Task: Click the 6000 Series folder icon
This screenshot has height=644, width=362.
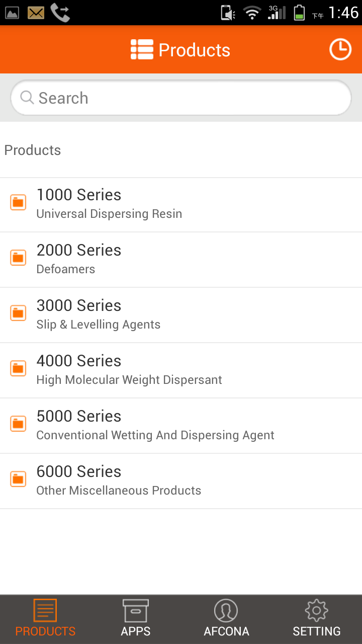Action: point(19,479)
